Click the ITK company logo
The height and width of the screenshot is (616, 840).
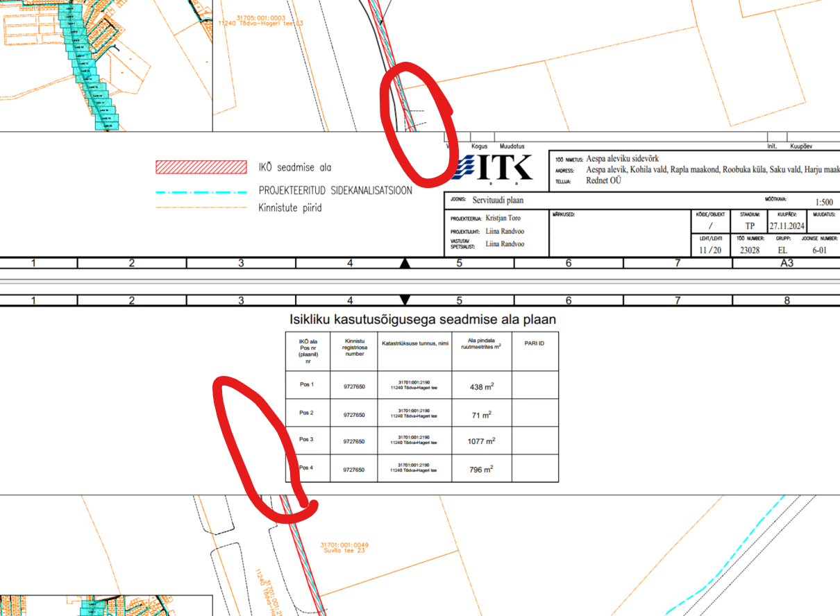pyautogui.click(x=496, y=169)
